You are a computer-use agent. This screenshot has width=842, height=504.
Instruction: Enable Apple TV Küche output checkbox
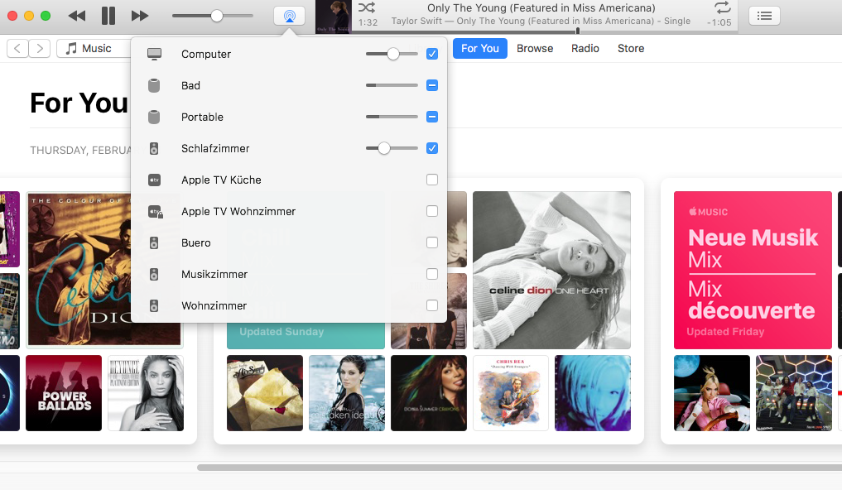pyautogui.click(x=431, y=180)
